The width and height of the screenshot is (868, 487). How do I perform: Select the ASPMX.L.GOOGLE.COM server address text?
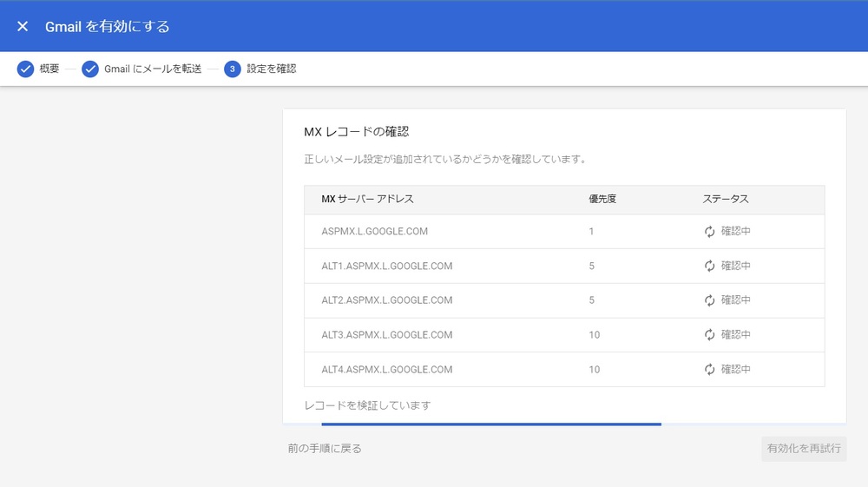point(374,232)
